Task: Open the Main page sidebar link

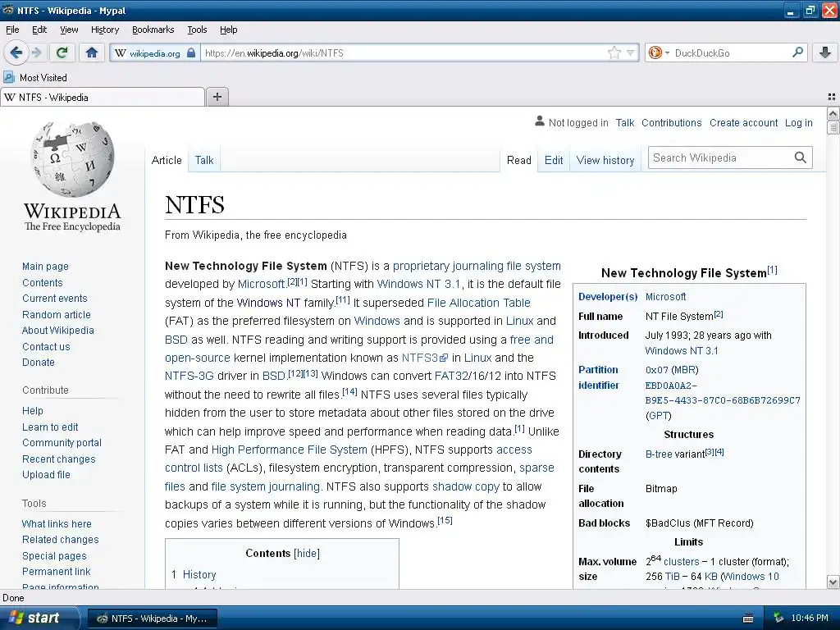Action: pos(46,267)
